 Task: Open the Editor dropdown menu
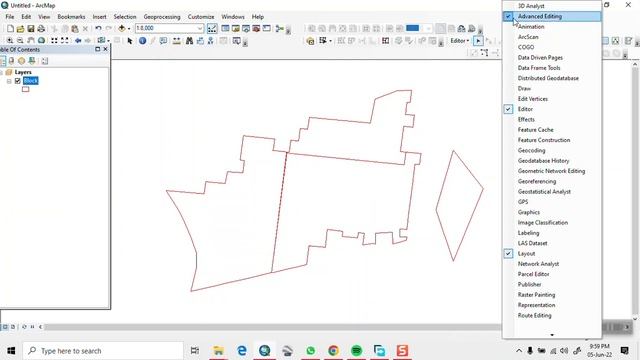460,41
